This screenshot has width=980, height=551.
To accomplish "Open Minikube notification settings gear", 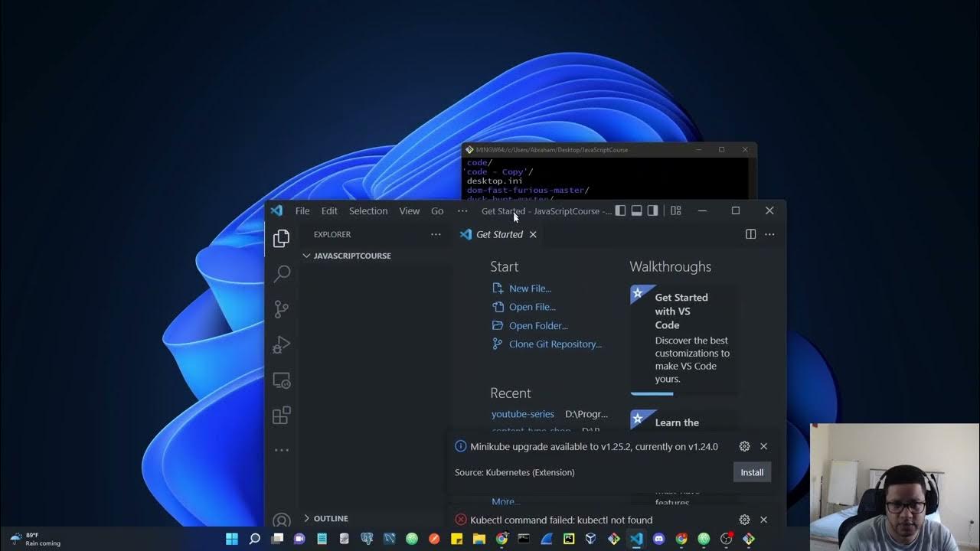I will point(744,446).
